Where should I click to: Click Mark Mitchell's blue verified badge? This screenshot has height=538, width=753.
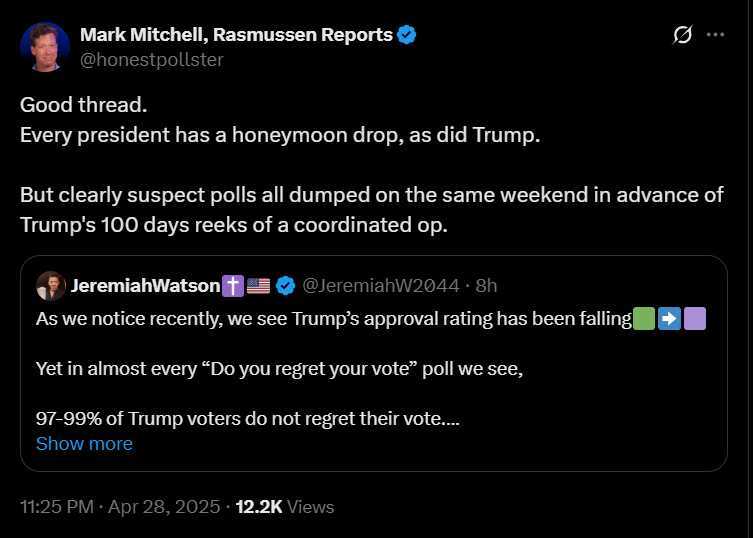point(407,35)
